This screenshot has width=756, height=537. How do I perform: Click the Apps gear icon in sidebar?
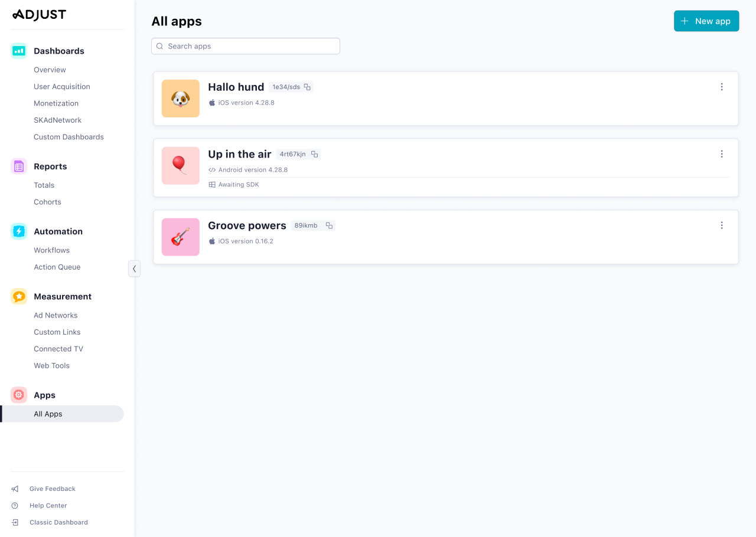tap(18, 395)
